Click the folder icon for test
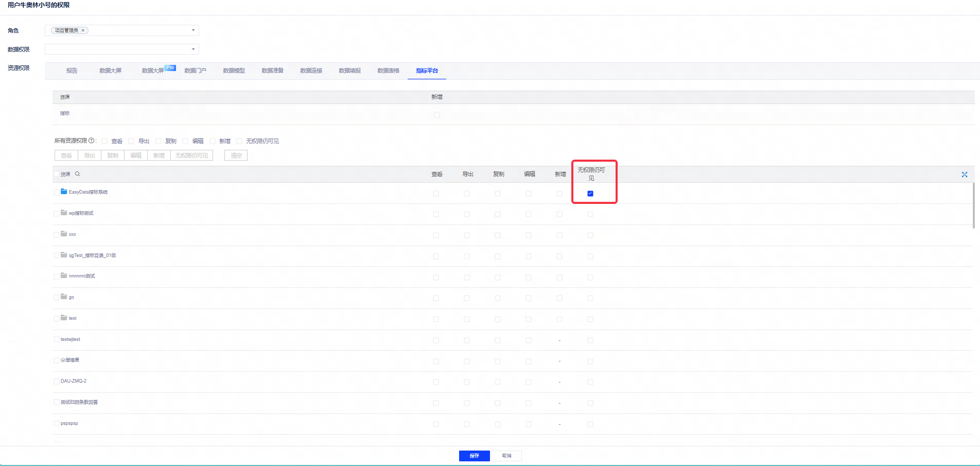This screenshot has height=466, width=980. [64, 318]
